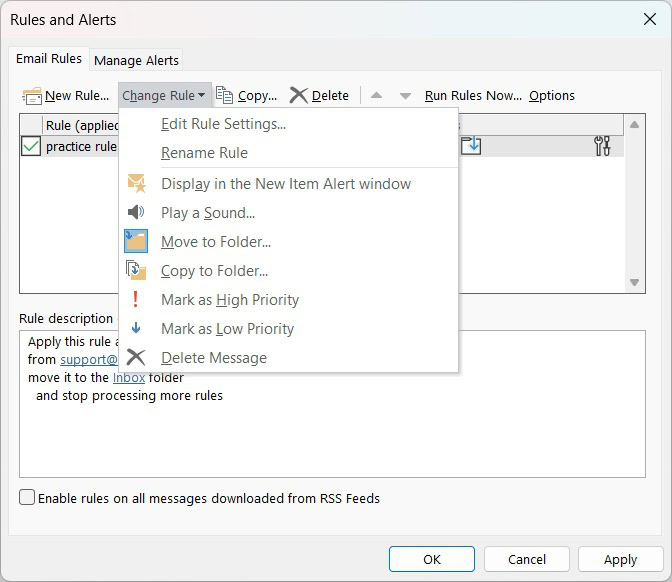Move rule down with arrow button
The width and height of the screenshot is (672, 582).
tap(405, 96)
